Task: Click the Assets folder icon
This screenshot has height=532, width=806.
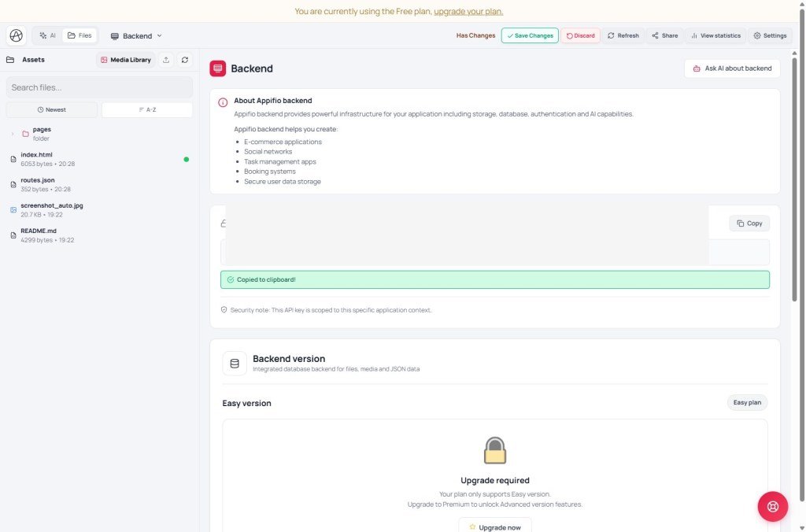Action: pyautogui.click(x=10, y=60)
